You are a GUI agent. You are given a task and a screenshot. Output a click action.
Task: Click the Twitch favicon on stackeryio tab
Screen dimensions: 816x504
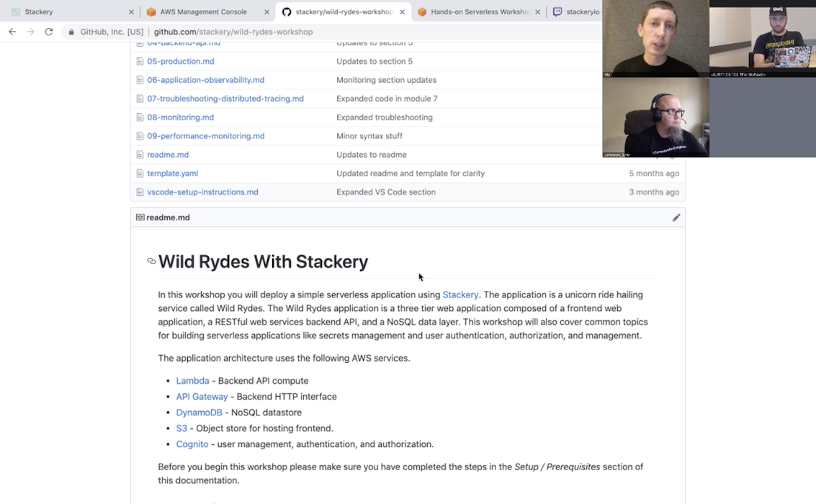coord(557,12)
